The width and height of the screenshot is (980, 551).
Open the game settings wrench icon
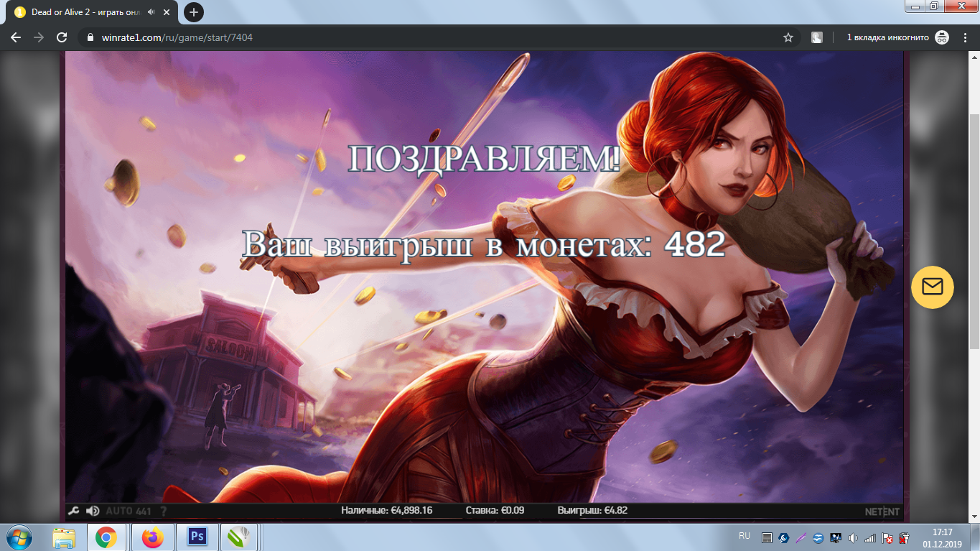(72, 511)
